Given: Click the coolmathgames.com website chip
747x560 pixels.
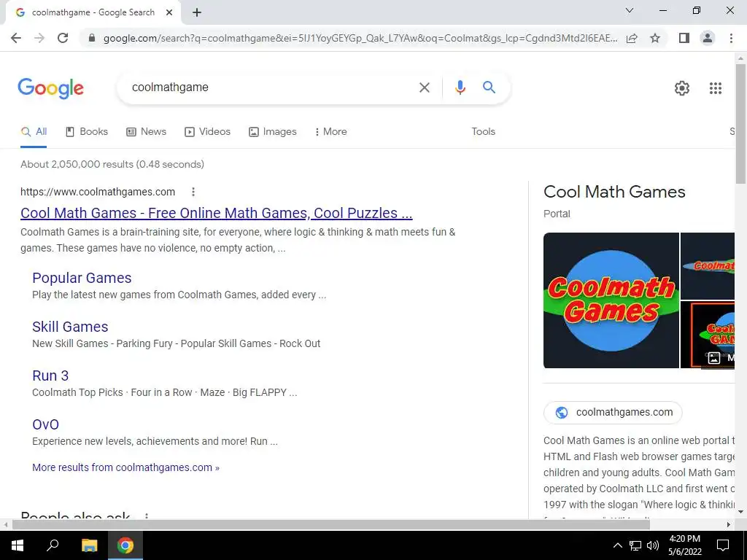Looking at the screenshot, I should 613,413.
